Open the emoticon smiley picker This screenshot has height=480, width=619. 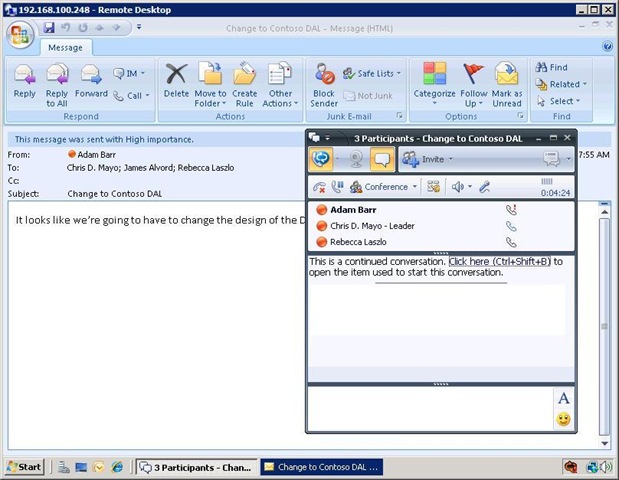pyautogui.click(x=563, y=419)
